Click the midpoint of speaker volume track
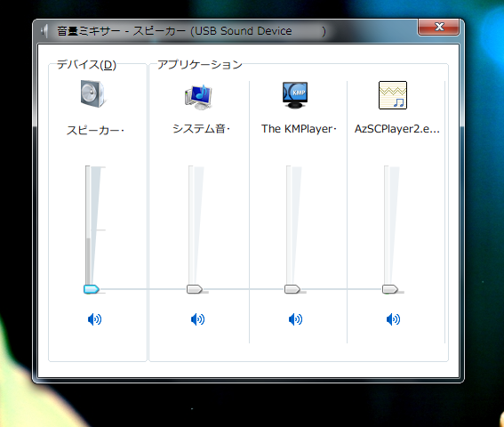Screen dimensions: 504x427 coord(88,227)
